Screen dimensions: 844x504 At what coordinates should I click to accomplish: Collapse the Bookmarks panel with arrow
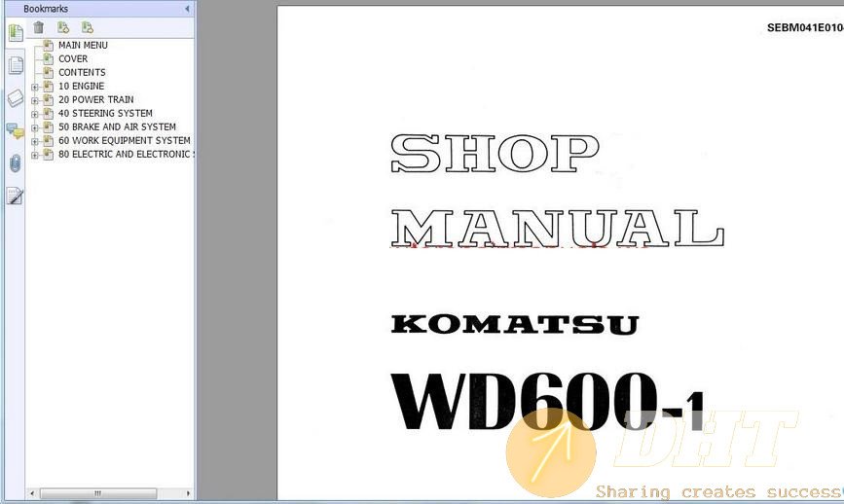(x=187, y=9)
